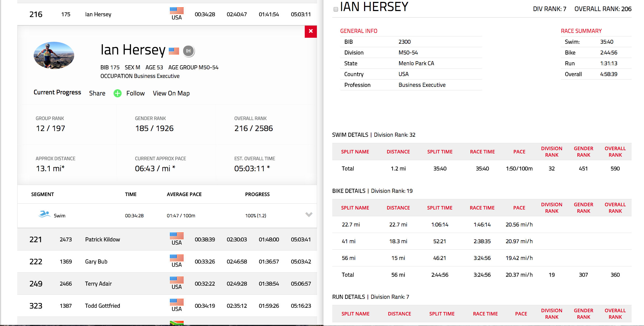Click the swimmer icon in Swim segment
This screenshot has width=644, height=326.
click(x=44, y=214)
